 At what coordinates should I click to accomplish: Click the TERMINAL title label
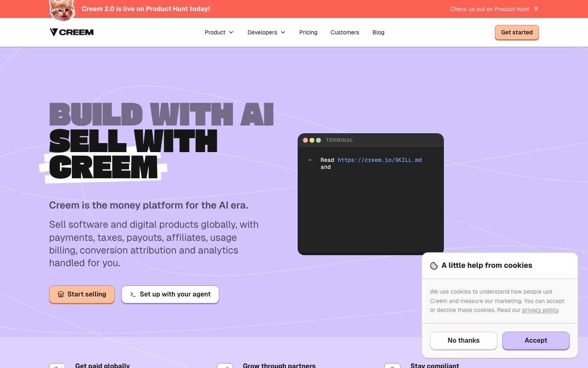tap(339, 140)
